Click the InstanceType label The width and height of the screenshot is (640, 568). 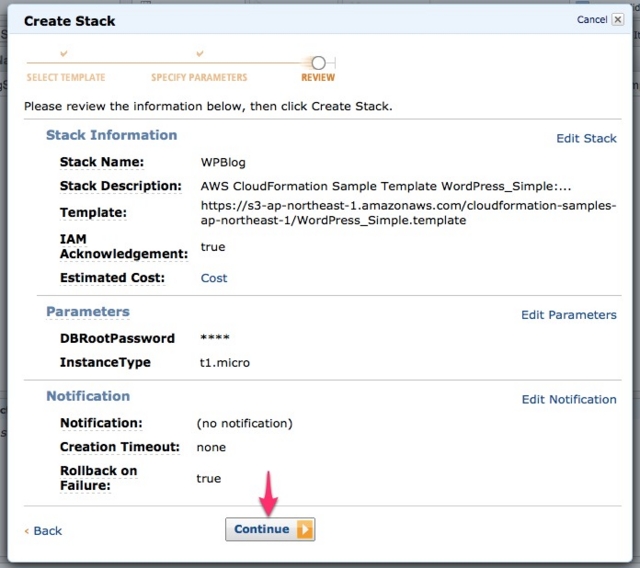[x=105, y=362]
